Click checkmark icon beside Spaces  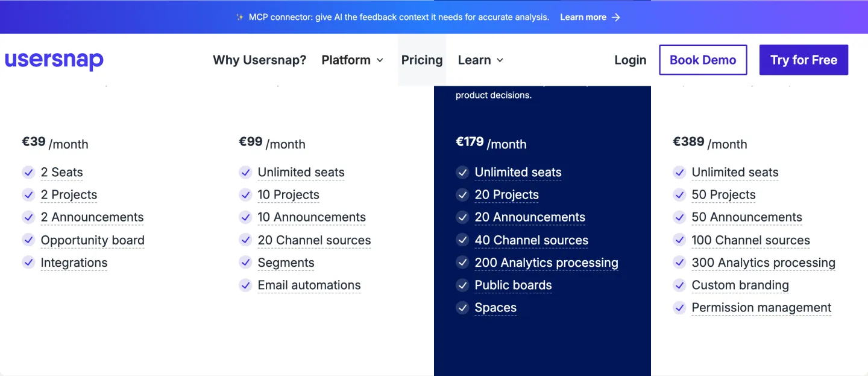[462, 308]
